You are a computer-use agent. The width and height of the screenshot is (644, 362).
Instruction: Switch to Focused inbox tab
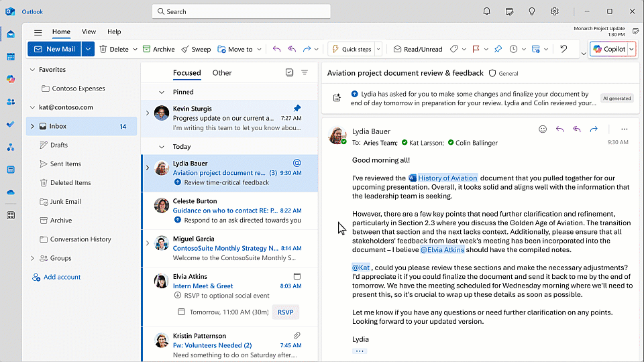pos(187,72)
